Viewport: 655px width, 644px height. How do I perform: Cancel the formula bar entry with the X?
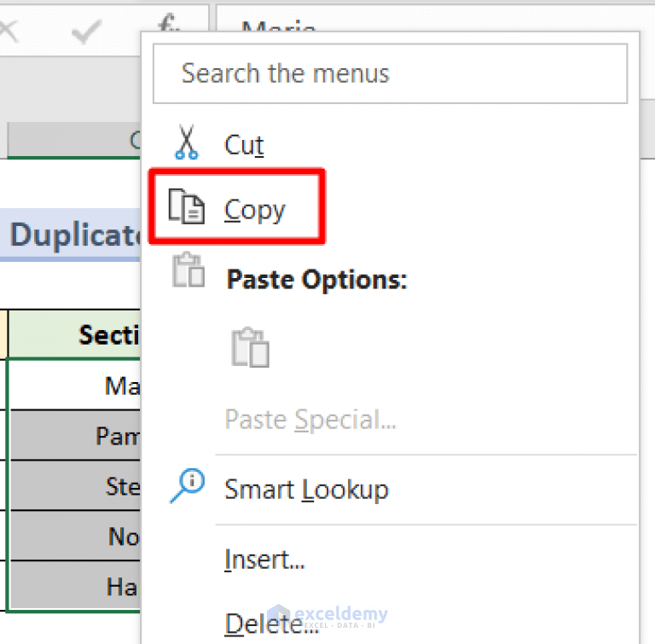[x=9, y=32]
